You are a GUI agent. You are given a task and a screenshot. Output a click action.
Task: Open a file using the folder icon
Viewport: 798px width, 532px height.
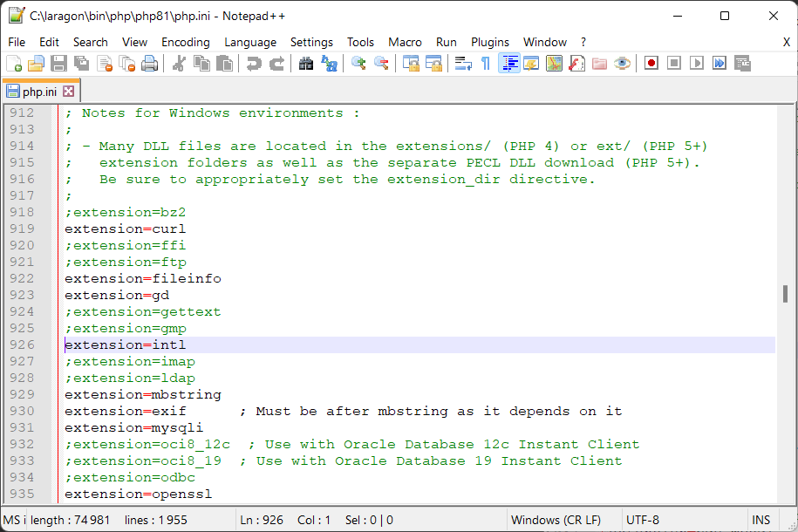point(36,64)
